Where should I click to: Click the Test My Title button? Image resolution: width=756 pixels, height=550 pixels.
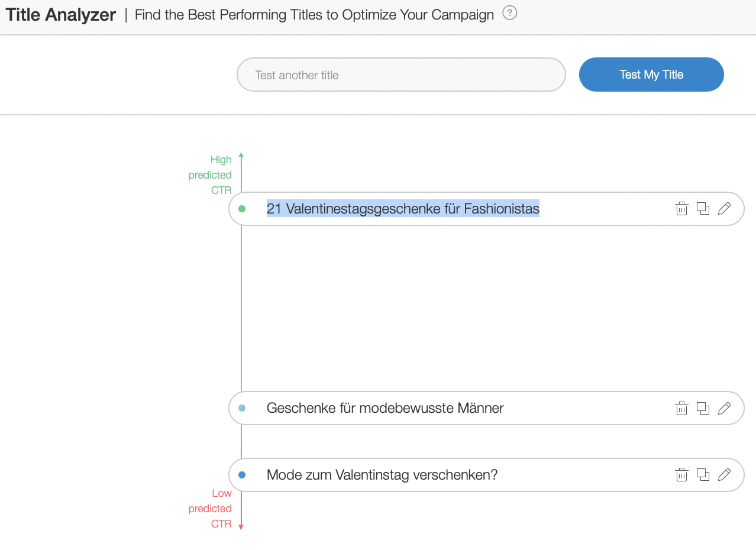(651, 75)
